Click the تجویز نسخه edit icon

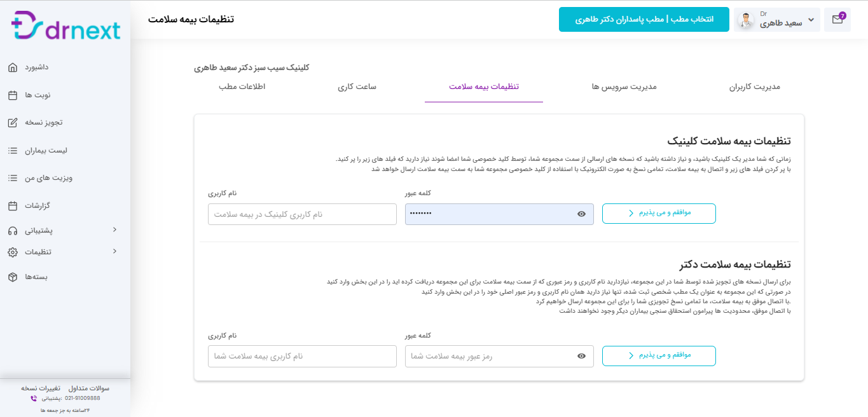pyautogui.click(x=13, y=123)
